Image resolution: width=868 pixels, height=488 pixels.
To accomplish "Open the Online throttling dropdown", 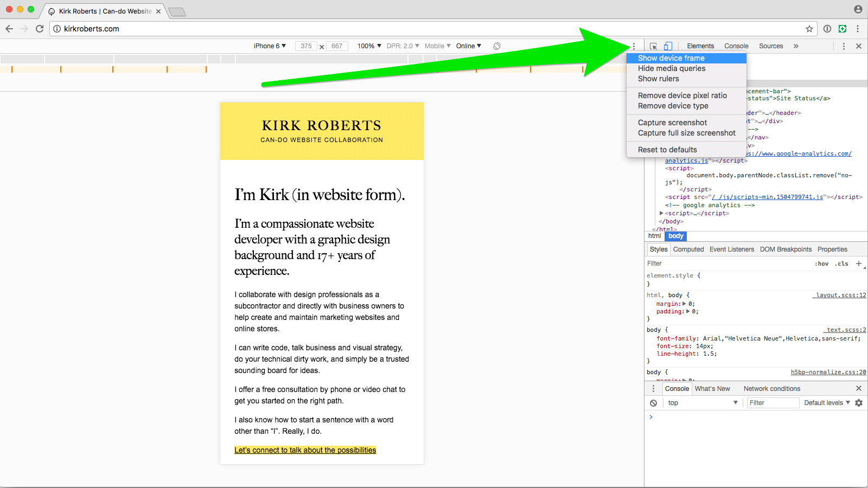I will tap(469, 46).
